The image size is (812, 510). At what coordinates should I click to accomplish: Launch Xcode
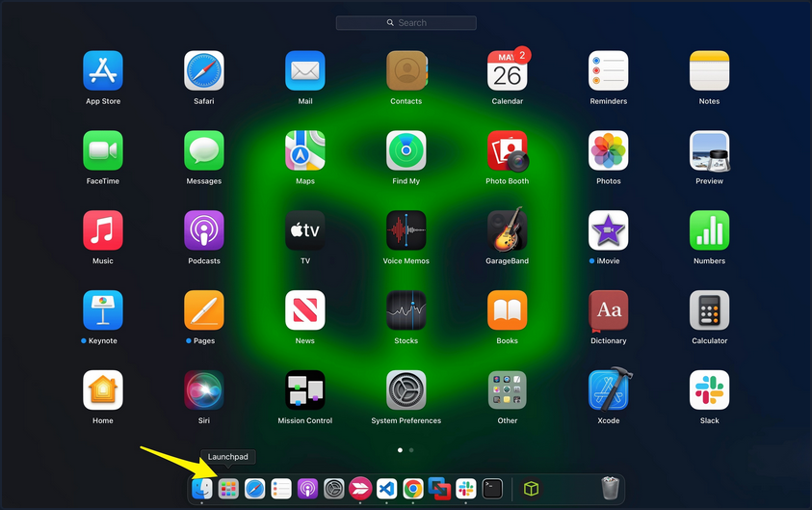[x=610, y=389]
